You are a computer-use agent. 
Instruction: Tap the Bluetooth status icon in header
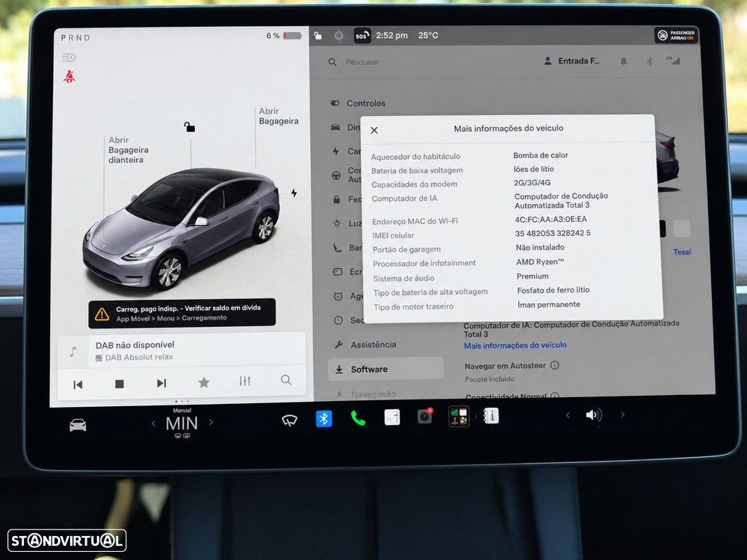(x=649, y=61)
